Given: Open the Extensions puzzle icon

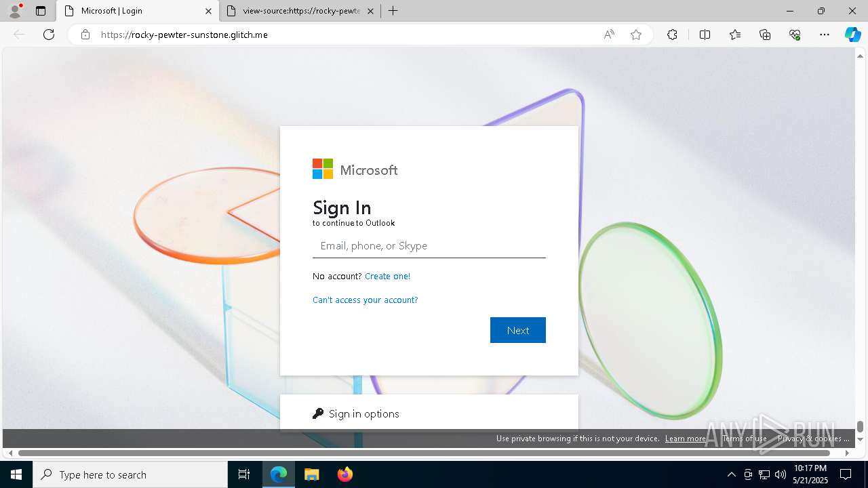Looking at the screenshot, I should click(x=672, y=35).
